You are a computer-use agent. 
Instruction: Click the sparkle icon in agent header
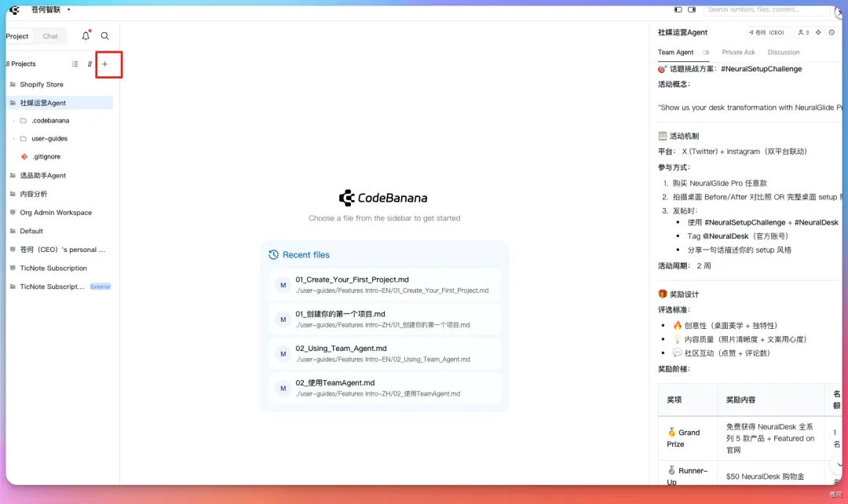[818, 33]
